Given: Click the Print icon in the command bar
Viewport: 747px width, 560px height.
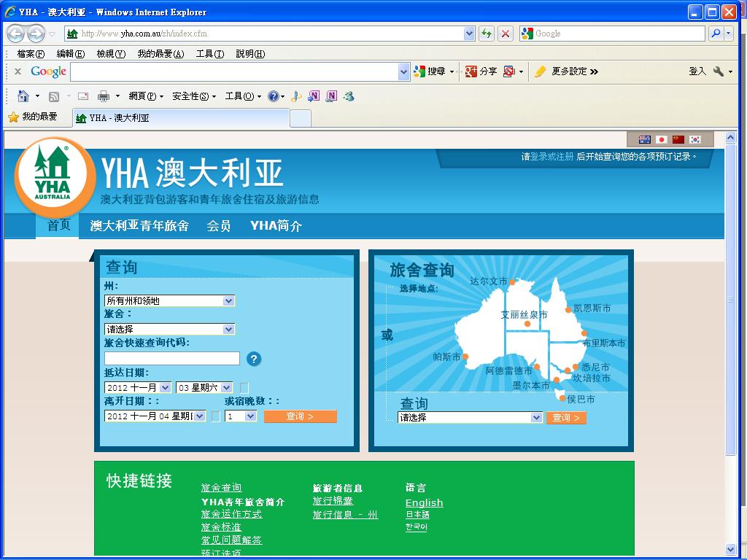Looking at the screenshot, I should pos(104,96).
